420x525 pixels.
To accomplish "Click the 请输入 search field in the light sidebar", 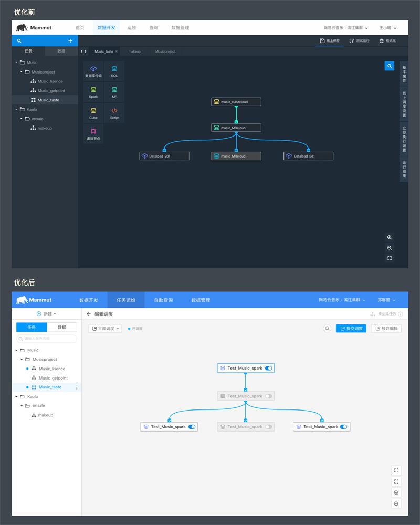I will coord(47,339).
